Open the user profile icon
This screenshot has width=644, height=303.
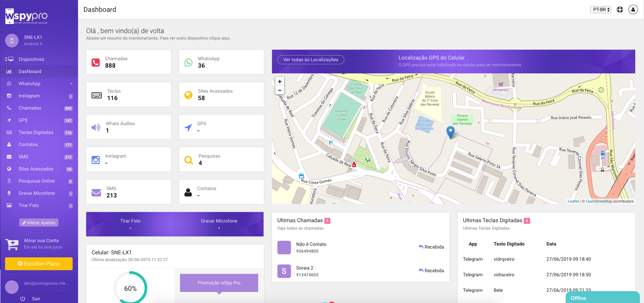pyautogui.click(x=633, y=10)
